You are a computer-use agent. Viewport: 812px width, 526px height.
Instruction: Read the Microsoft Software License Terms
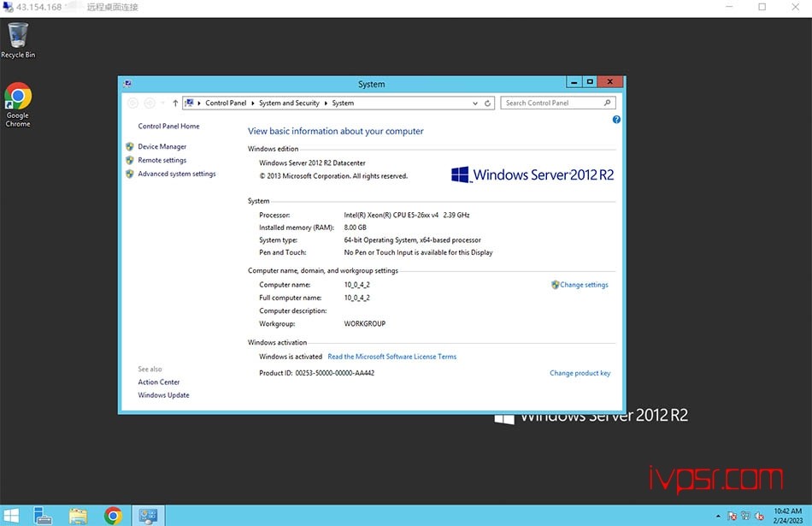point(392,357)
